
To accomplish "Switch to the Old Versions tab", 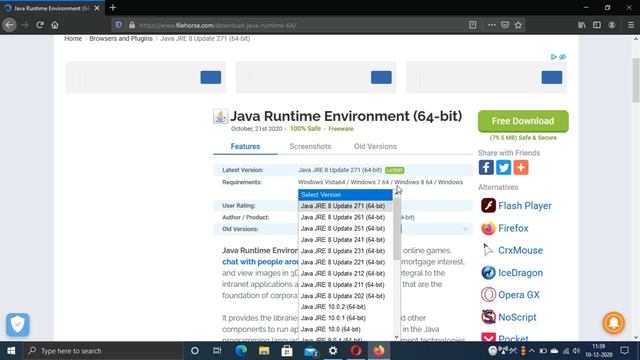I will pos(375,147).
